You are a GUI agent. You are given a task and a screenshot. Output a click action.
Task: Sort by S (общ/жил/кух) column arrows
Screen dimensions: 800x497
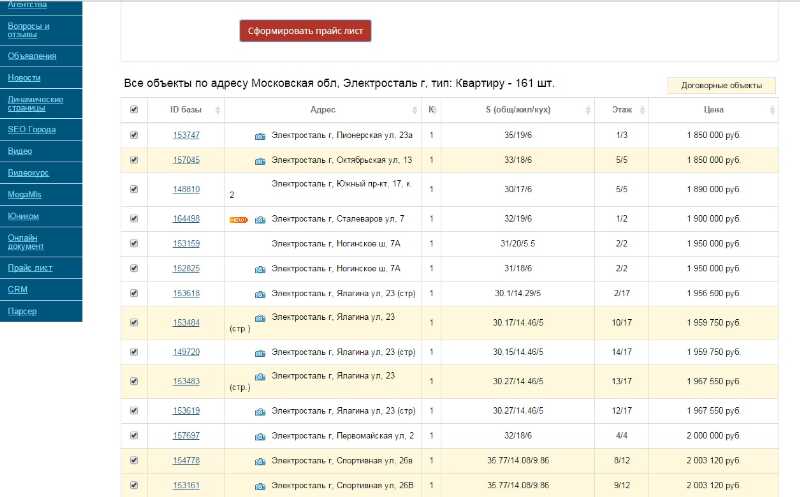588,110
